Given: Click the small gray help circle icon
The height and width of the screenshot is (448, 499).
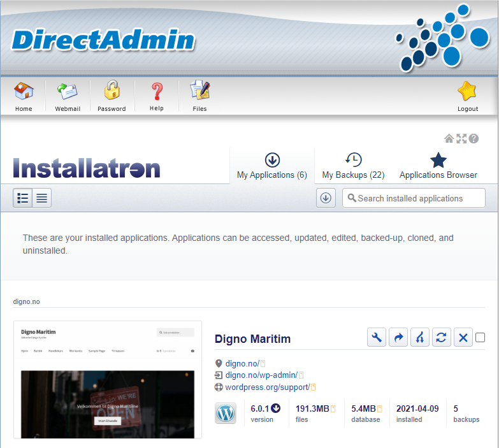Looking at the screenshot, I should 474,139.
